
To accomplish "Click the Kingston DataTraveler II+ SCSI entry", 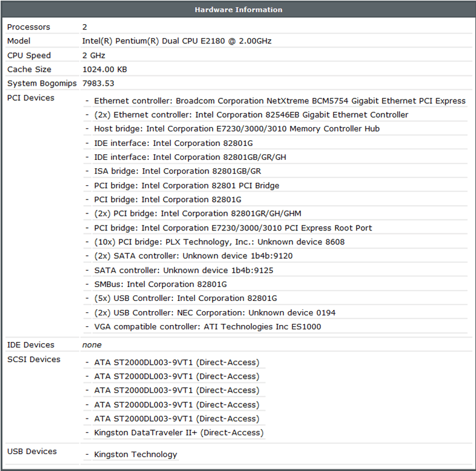I will point(178,432).
